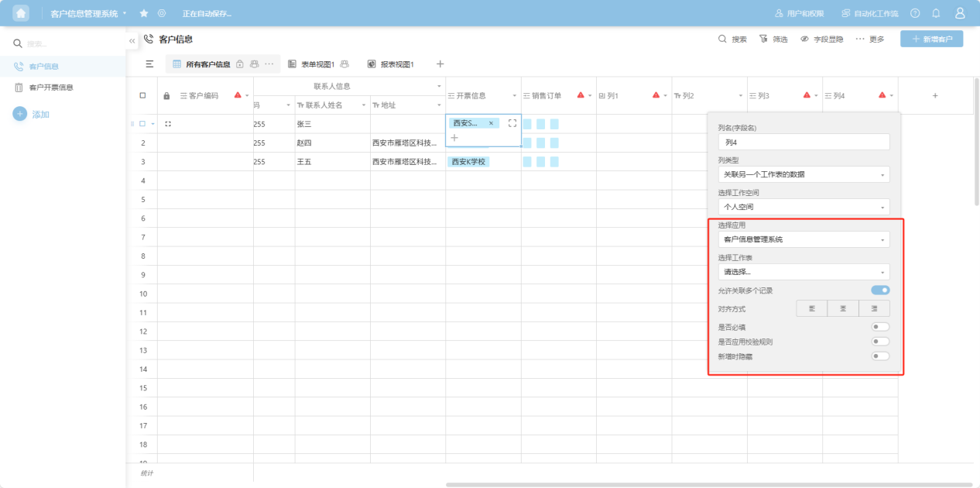Open the 选择工作表 dropdown

point(804,272)
